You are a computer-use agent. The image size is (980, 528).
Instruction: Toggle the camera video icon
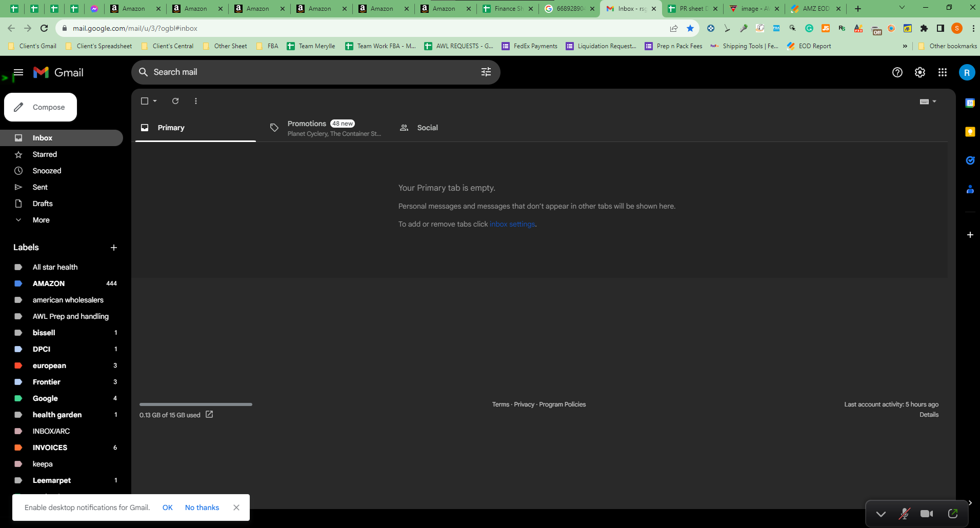pos(927,514)
